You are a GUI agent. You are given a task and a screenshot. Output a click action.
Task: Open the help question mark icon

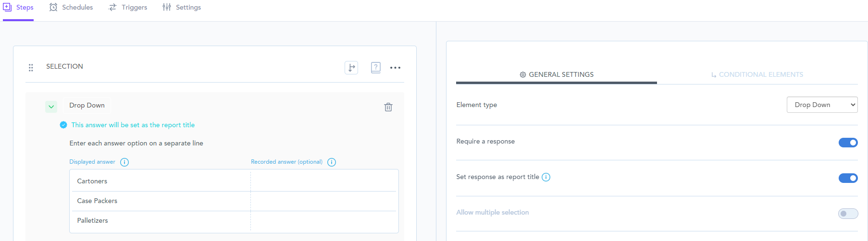pos(376,68)
